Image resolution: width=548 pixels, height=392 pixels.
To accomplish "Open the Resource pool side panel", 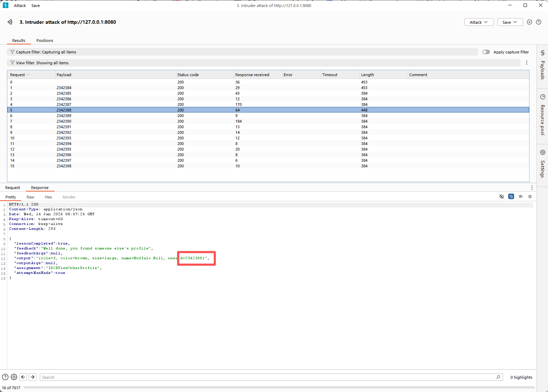I will coord(542,115).
